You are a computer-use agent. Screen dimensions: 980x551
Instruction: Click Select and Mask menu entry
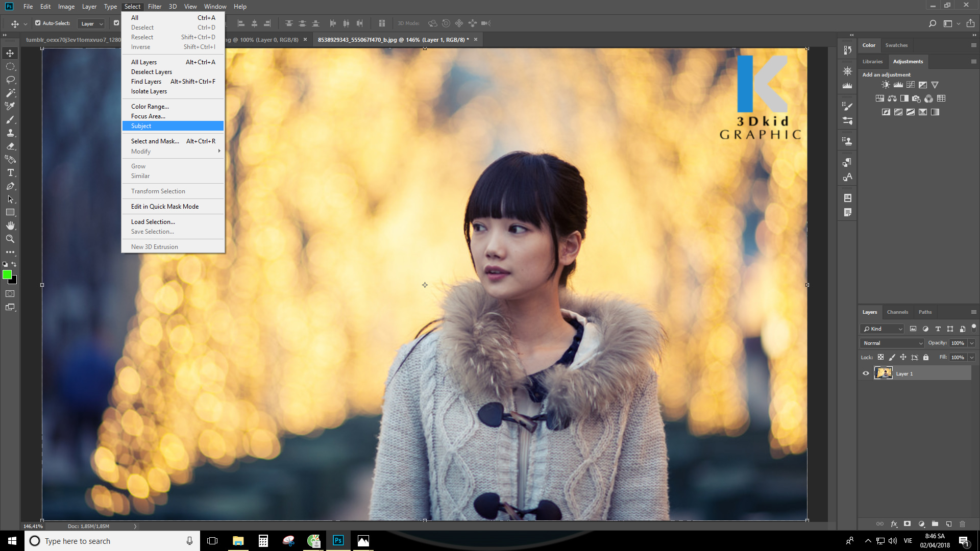[x=155, y=141]
